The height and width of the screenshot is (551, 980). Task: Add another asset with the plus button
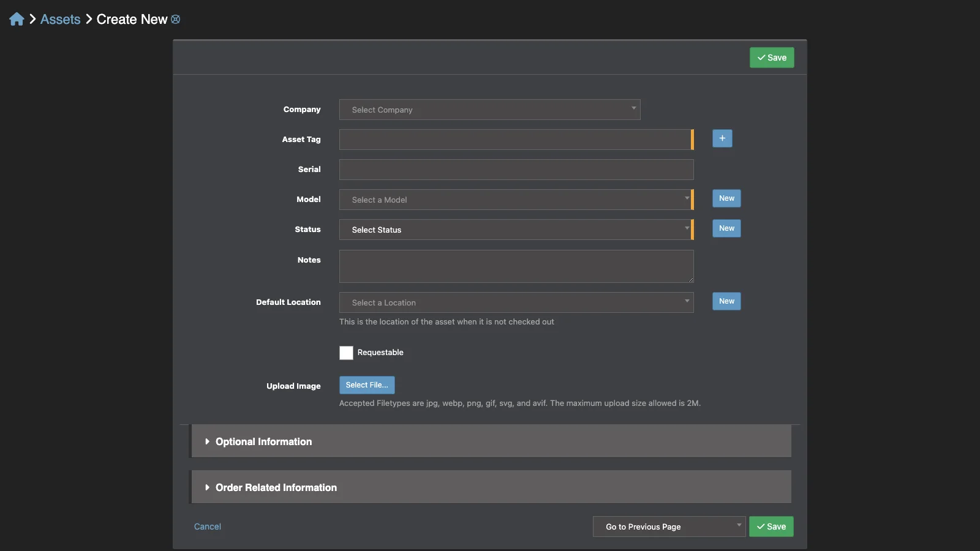click(722, 138)
